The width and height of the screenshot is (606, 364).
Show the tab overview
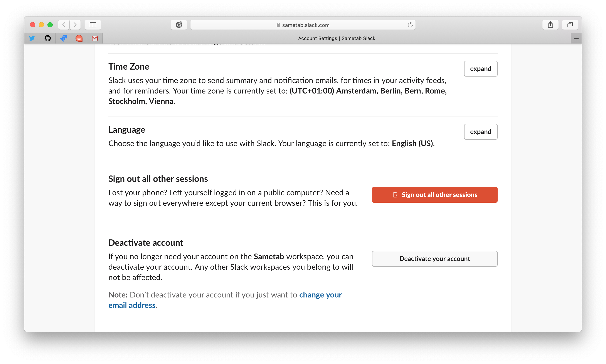[x=570, y=25]
